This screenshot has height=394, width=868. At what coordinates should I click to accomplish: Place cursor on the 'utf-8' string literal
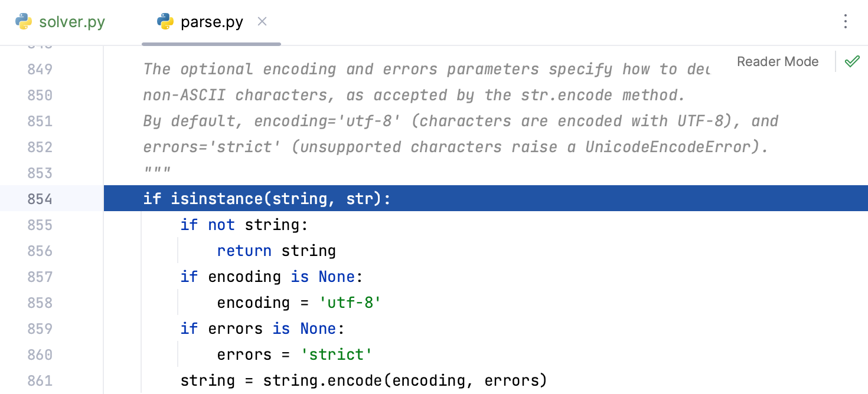pyautogui.click(x=350, y=303)
